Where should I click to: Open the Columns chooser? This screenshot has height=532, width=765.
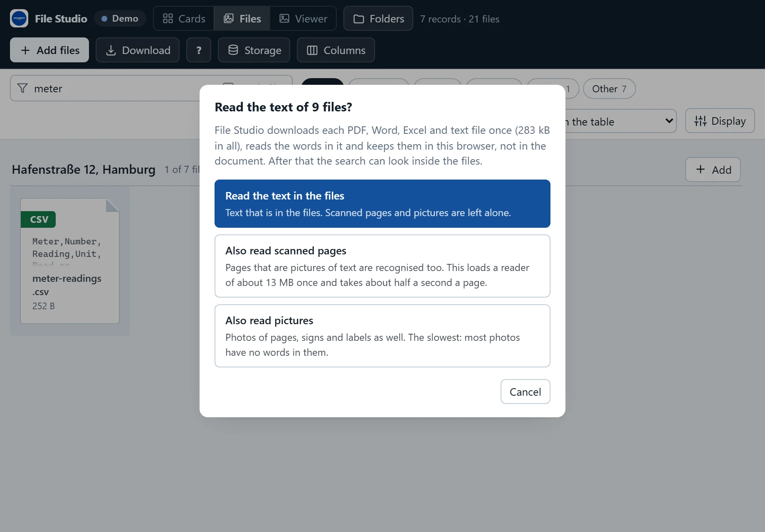[x=336, y=50]
